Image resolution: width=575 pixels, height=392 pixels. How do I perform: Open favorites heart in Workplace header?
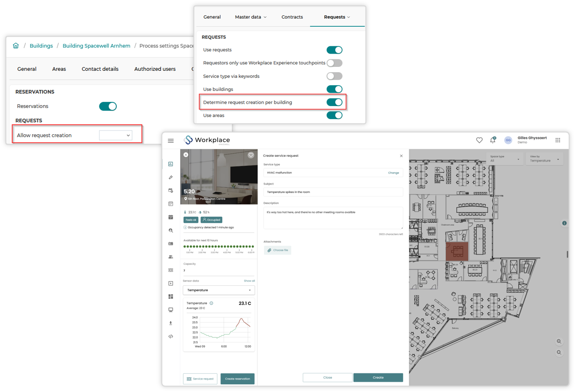[x=479, y=140]
